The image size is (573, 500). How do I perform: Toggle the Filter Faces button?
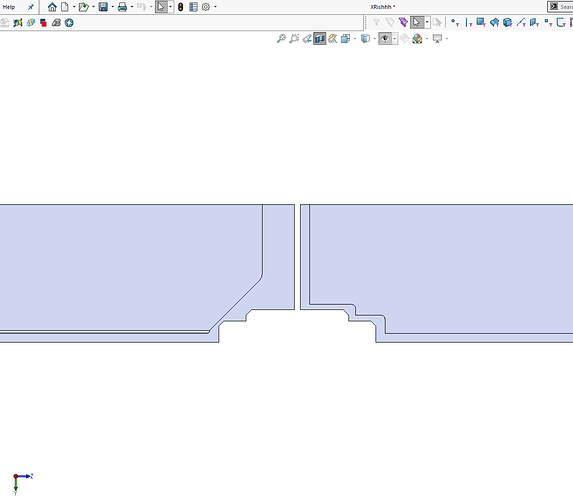[481, 23]
